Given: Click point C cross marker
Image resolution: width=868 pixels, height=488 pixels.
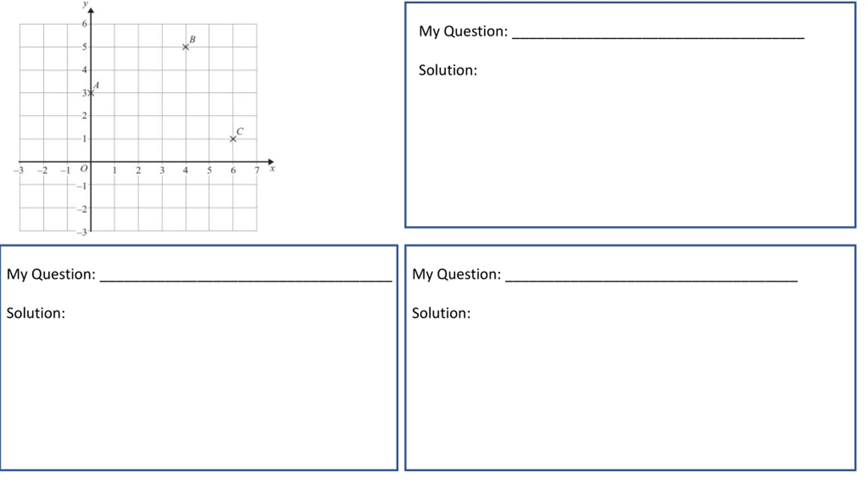Looking at the screenshot, I should coord(233,139).
